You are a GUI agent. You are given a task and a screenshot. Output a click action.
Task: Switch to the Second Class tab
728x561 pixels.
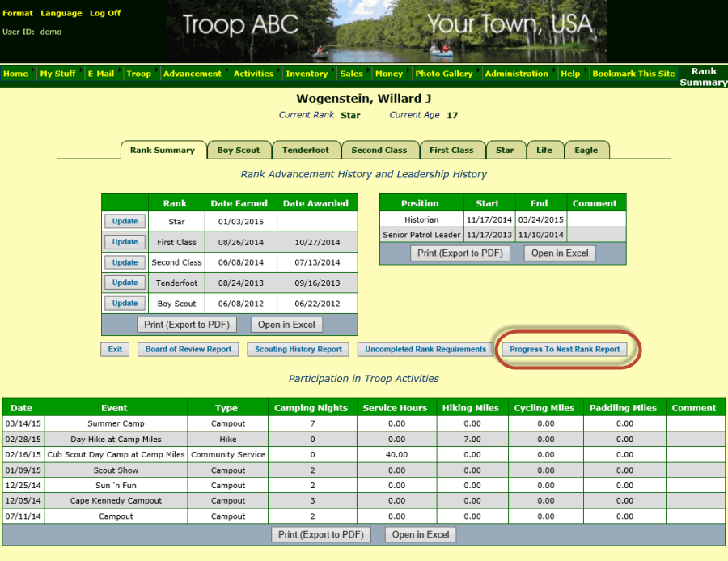(x=379, y=150)
